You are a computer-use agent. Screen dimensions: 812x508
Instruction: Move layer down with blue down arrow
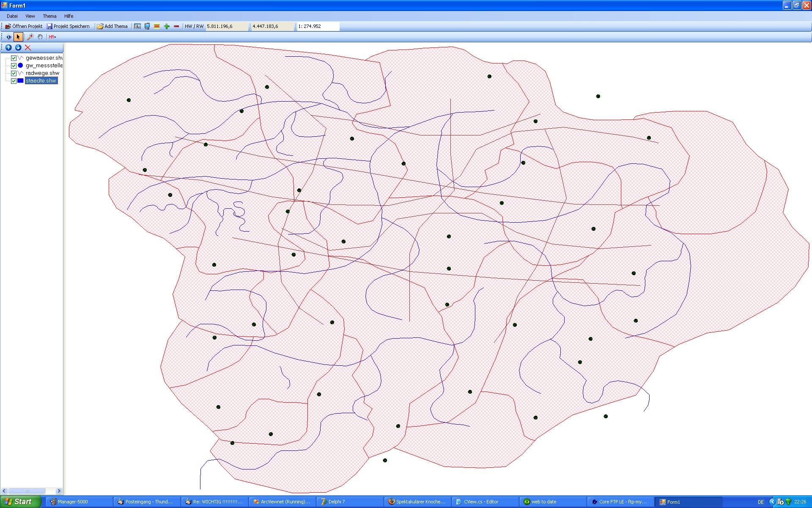click(18, 47)
